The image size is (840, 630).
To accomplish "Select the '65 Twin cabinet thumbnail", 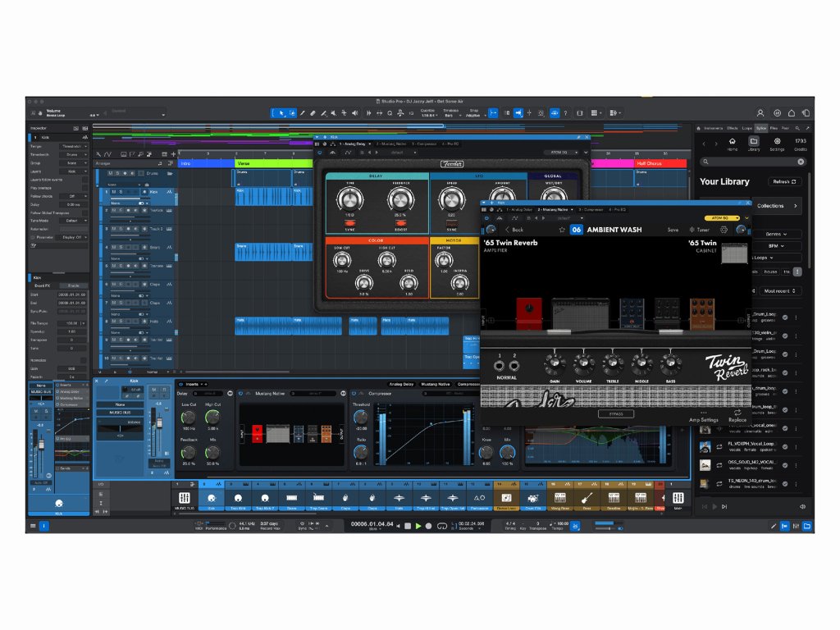I will click(734, 254).
